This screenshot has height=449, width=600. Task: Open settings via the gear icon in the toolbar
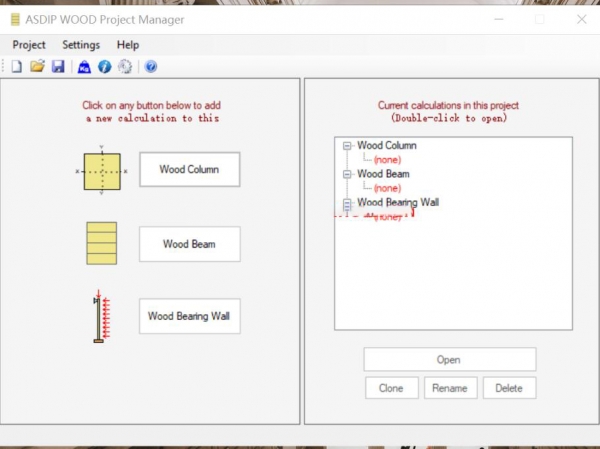(x=125, y=67)
